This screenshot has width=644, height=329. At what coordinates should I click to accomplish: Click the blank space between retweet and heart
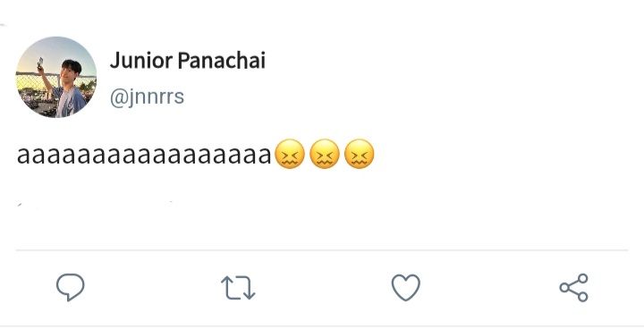[323, 288]
